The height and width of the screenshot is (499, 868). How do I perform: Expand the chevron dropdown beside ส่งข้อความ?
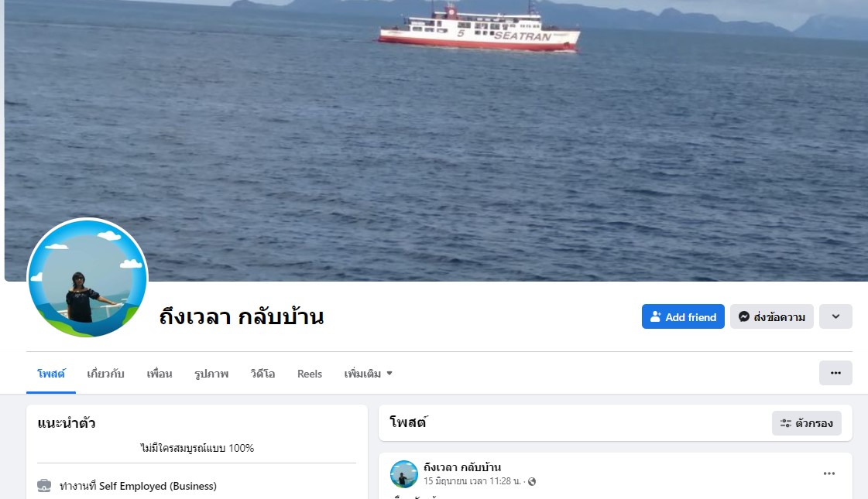point(835,316)
